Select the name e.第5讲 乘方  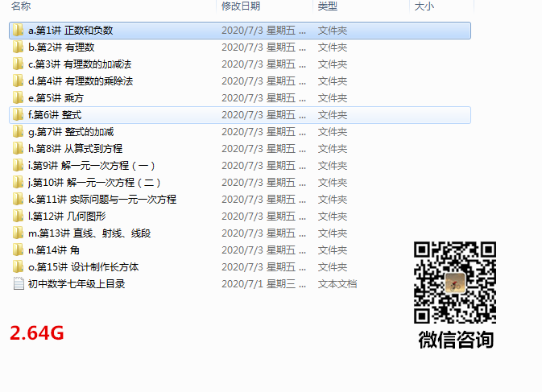coord(56,98)
